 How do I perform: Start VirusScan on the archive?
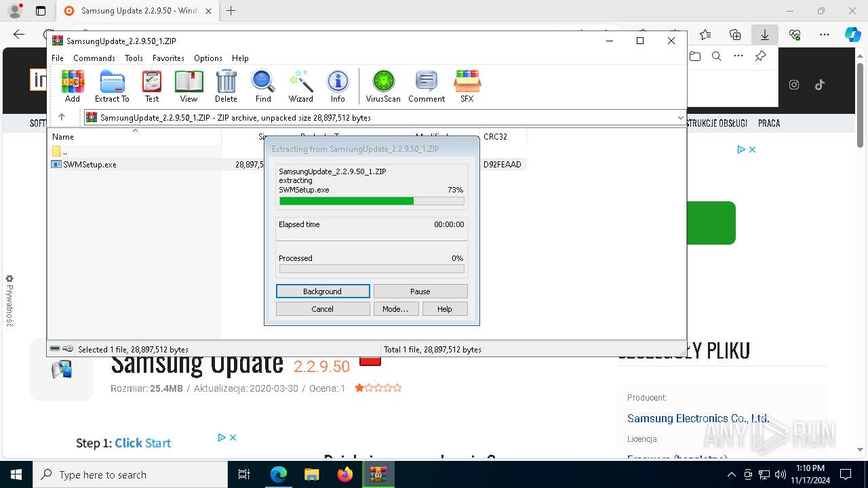pyautogui.click(x=383, y=86)
